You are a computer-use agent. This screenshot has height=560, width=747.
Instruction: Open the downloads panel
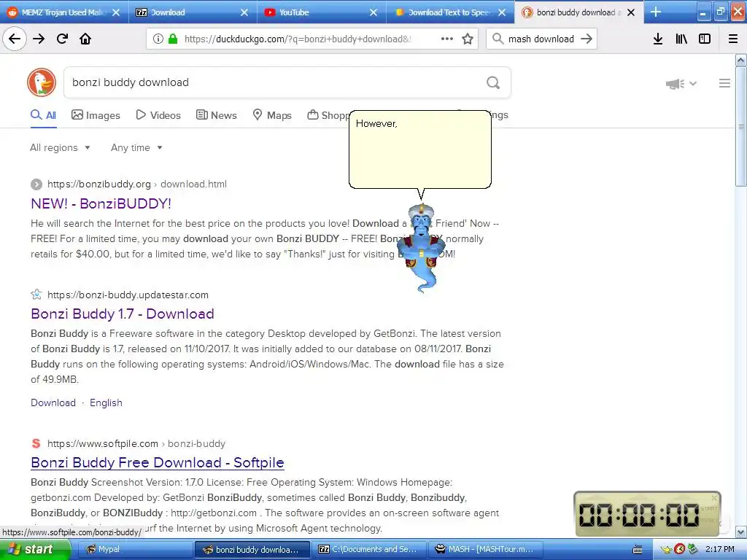tap(658, 39)
